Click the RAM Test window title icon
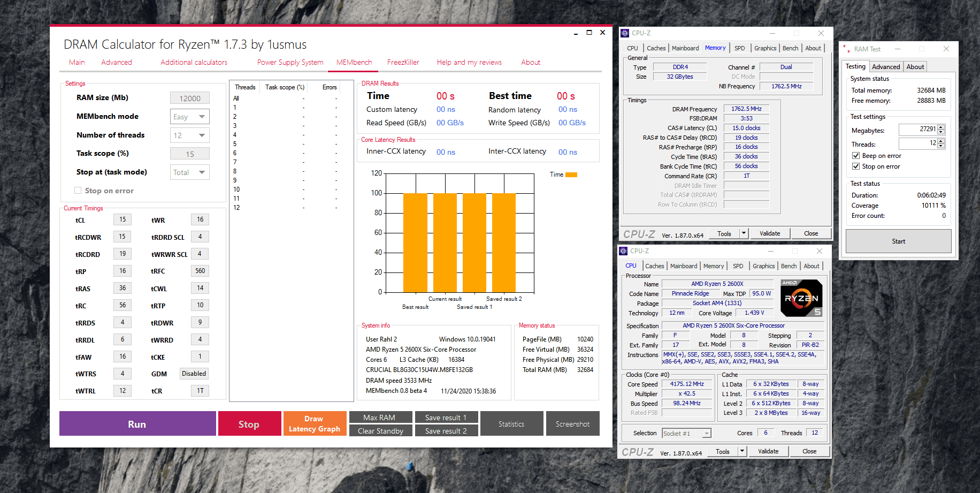The height and width of the screenshot is (493, 980). click(846, 49)
